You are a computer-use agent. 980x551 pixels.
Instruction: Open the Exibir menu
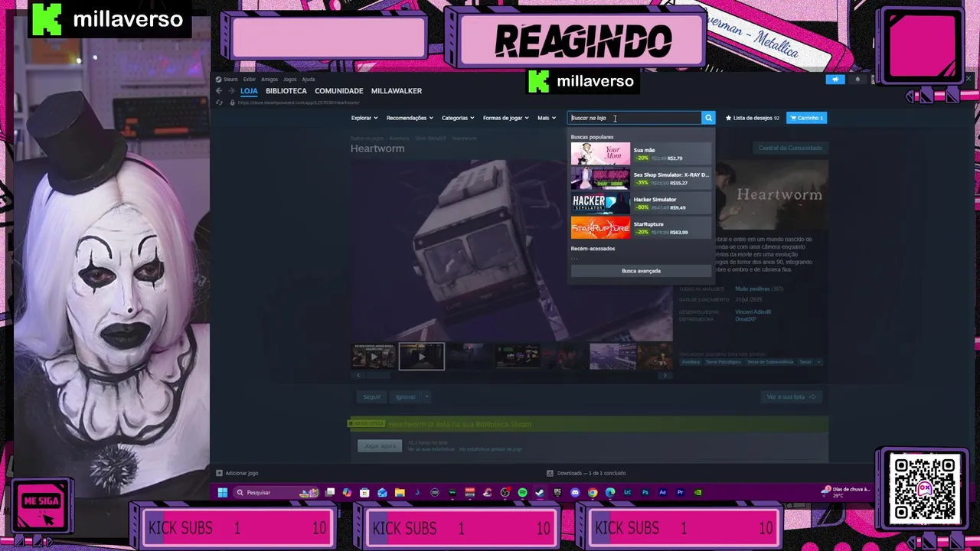(x=250, y=79)
